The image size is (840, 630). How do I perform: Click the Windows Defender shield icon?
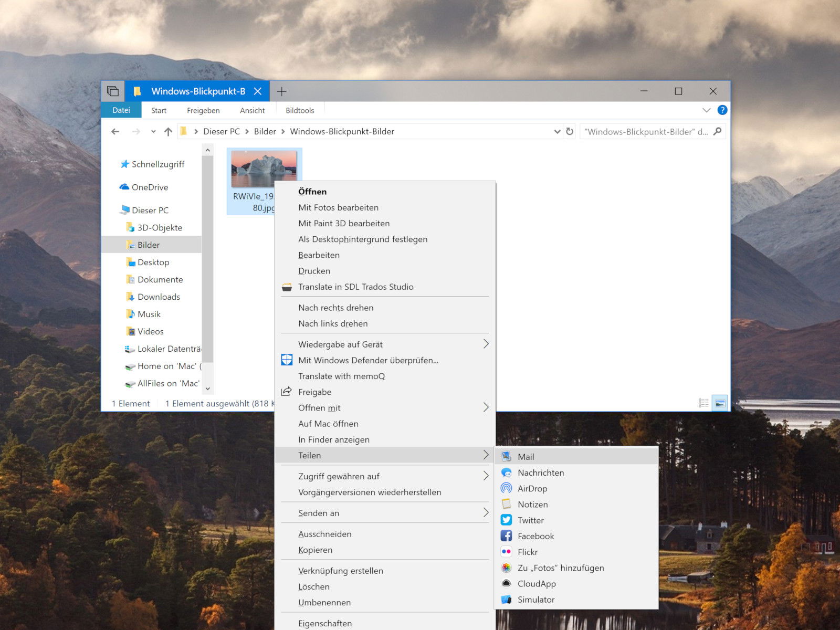[287, 360]
